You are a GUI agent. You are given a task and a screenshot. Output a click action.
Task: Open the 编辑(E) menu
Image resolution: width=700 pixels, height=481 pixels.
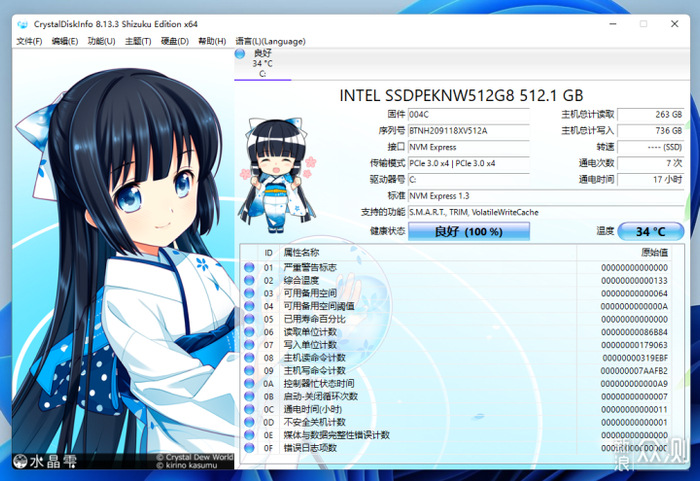tap(65, 41)
